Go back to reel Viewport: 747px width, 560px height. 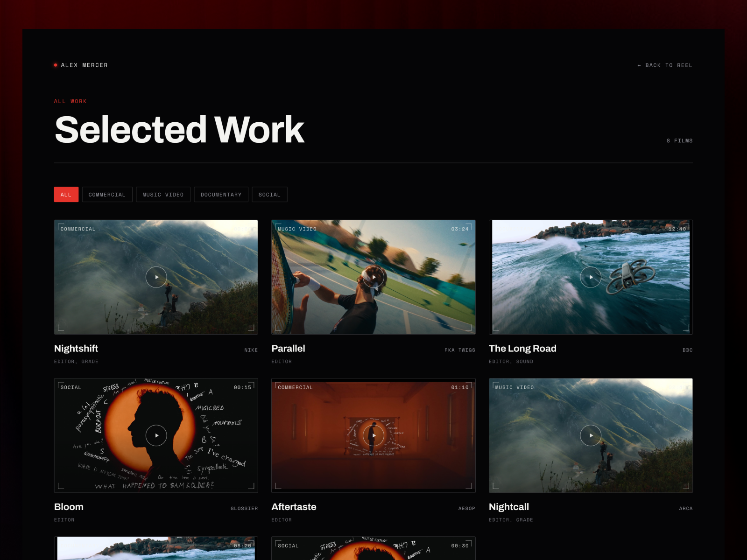click(665, 65)
